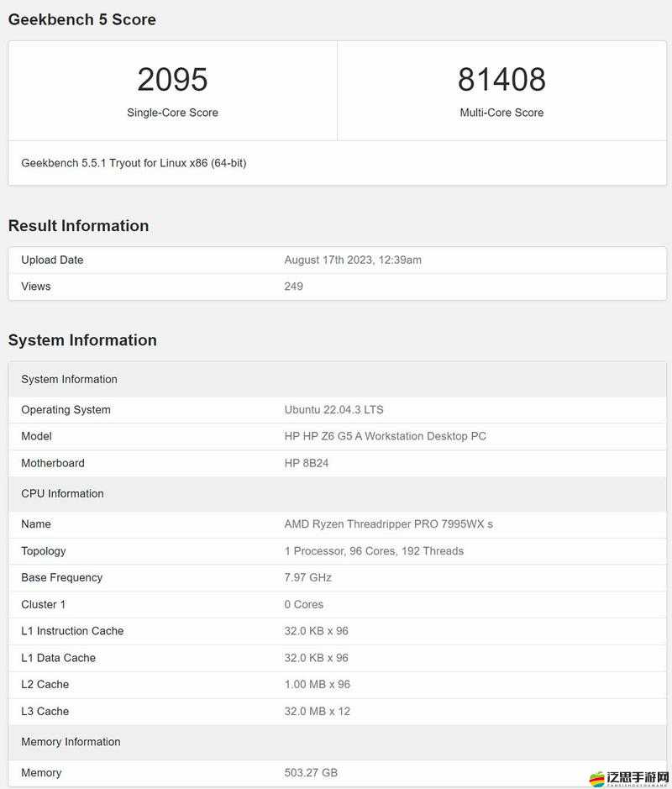Viewport: 672px width, 789px height.
Task: Click the Base Frequency label
Action: [x=62, y=577]
